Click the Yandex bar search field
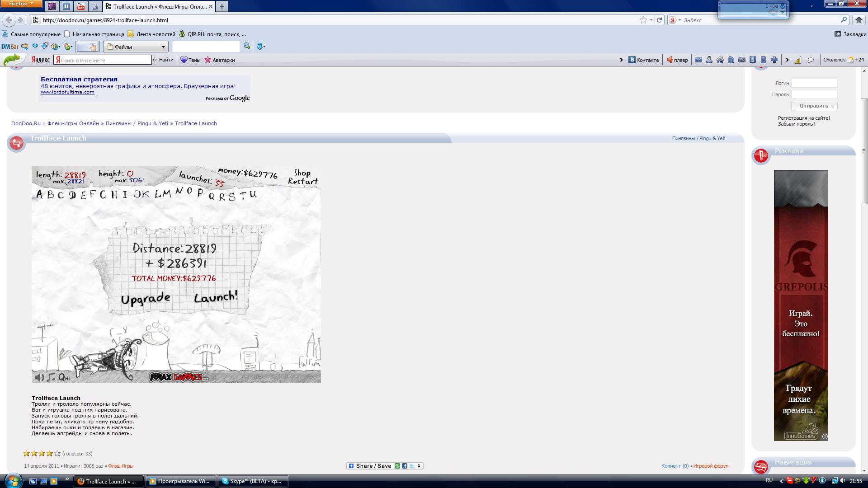Screen dimensions: 868x488 click(x=103, y=60)
